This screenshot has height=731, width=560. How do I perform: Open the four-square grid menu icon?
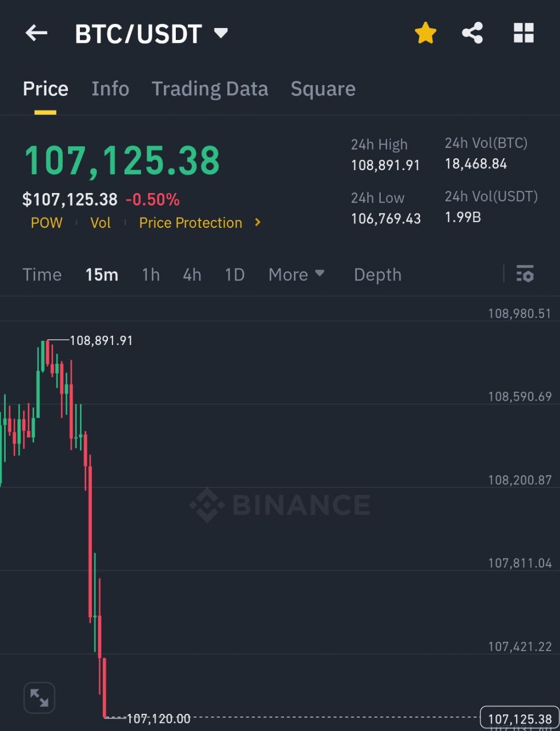pos(523,33)
